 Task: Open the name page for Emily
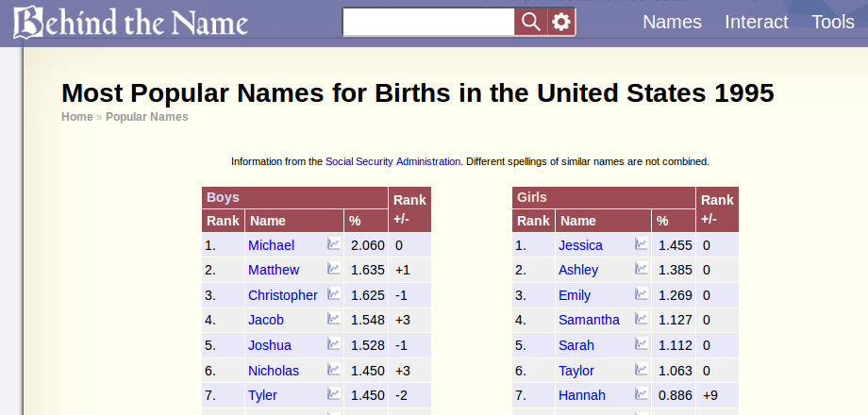tap(574, 295)
